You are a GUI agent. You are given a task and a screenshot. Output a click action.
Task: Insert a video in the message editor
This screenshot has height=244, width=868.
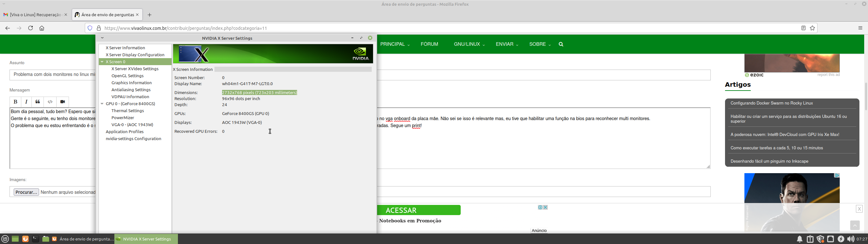pyautogui.click(x=63, y=102)
